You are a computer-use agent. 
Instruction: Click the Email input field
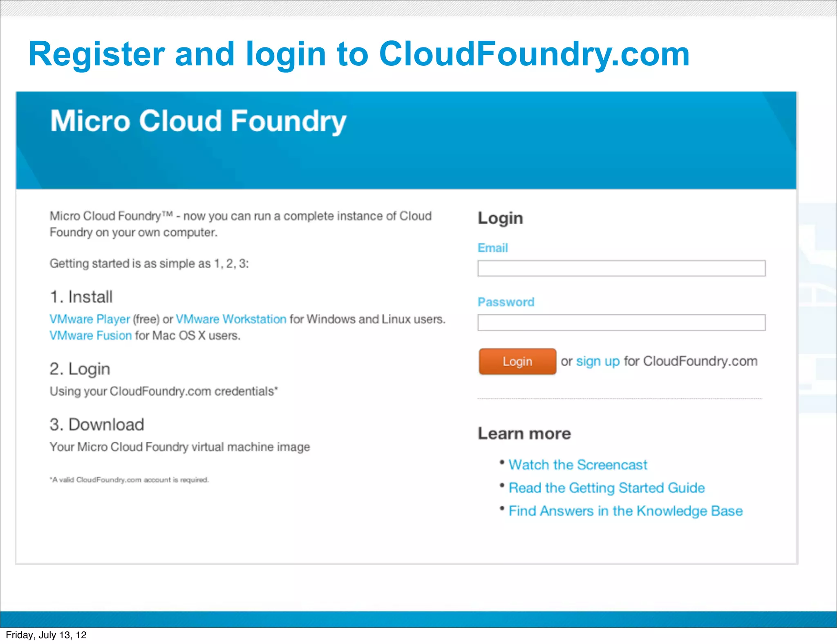click(x=622, y=268)
